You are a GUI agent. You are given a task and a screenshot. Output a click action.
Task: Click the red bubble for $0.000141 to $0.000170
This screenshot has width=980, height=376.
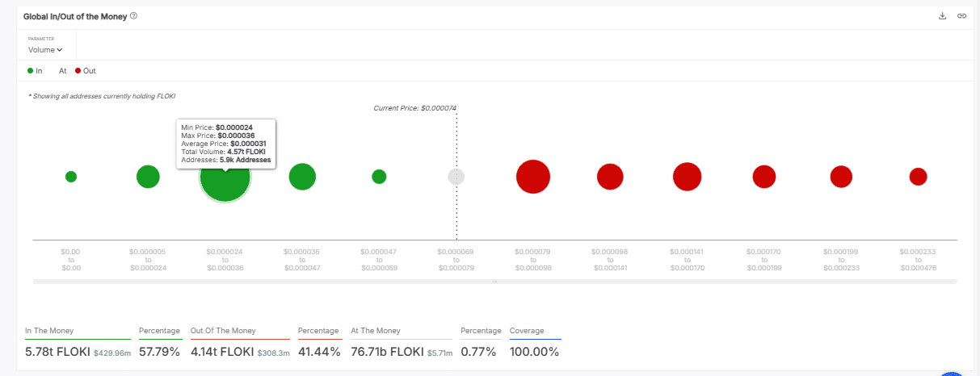point(687,177)
